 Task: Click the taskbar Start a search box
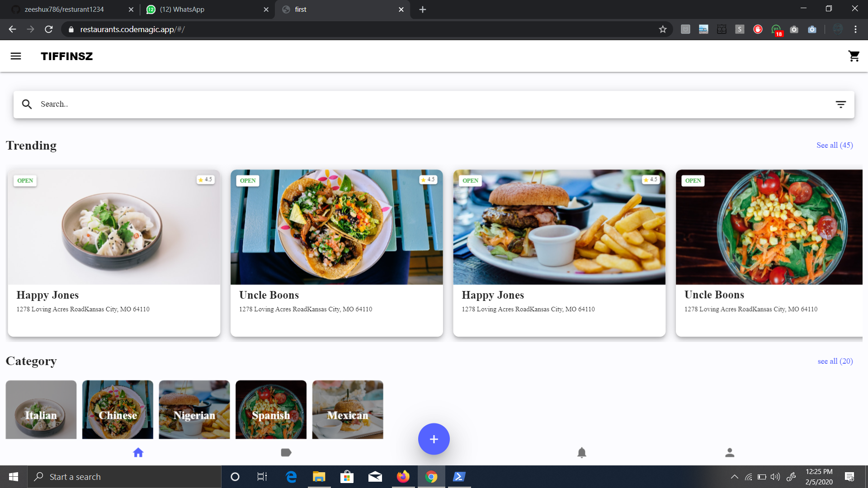coord(124,477)
